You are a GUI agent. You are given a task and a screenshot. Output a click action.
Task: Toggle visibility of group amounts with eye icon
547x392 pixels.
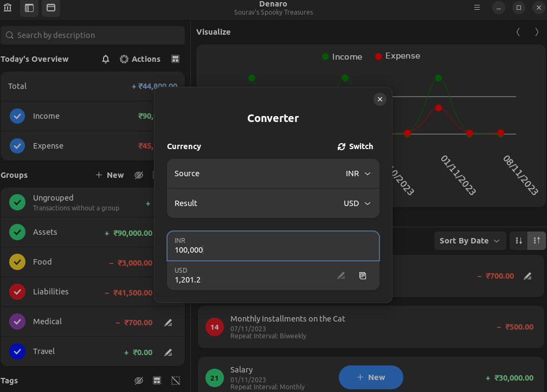[x=139, y=175]
